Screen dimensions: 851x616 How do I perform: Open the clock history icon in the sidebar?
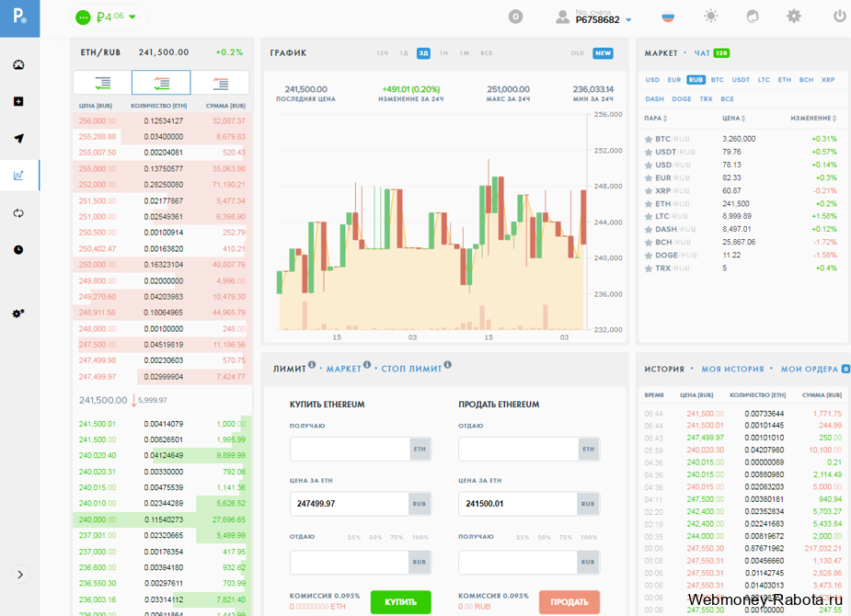tap(18, 249)
